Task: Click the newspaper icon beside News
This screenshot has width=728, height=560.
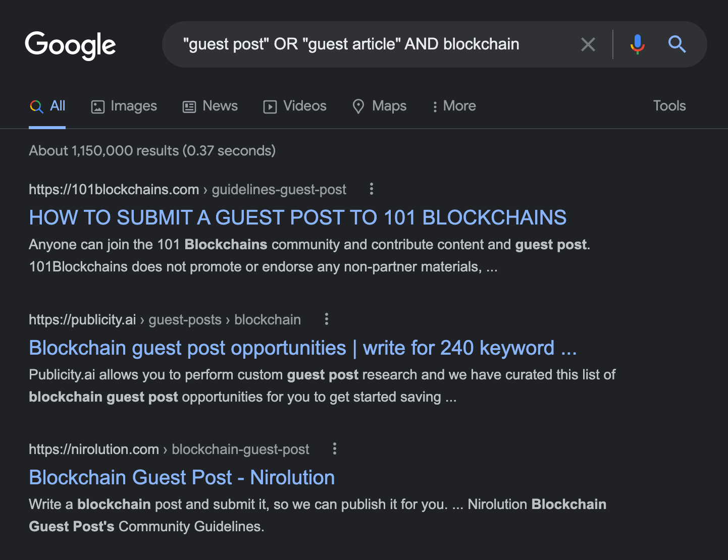Action: (188, 106)
